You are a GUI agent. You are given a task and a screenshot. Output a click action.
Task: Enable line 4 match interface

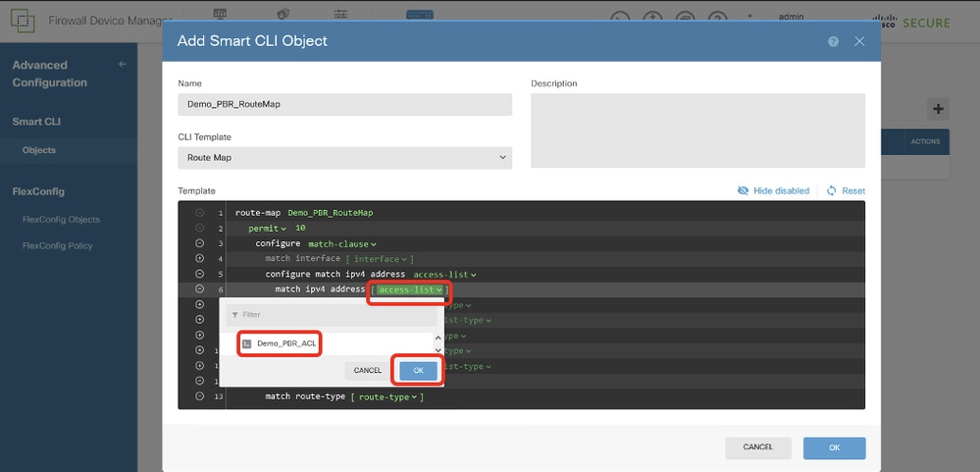tap(199, 258)
